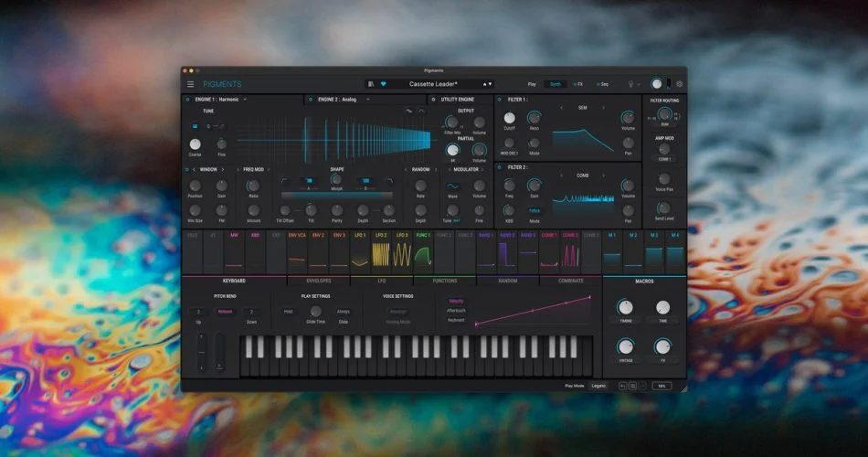Click preset up/down arrows next to Cassette Leader
The image size is (868, 457).
pyautogui.click(x=487, y=84)
